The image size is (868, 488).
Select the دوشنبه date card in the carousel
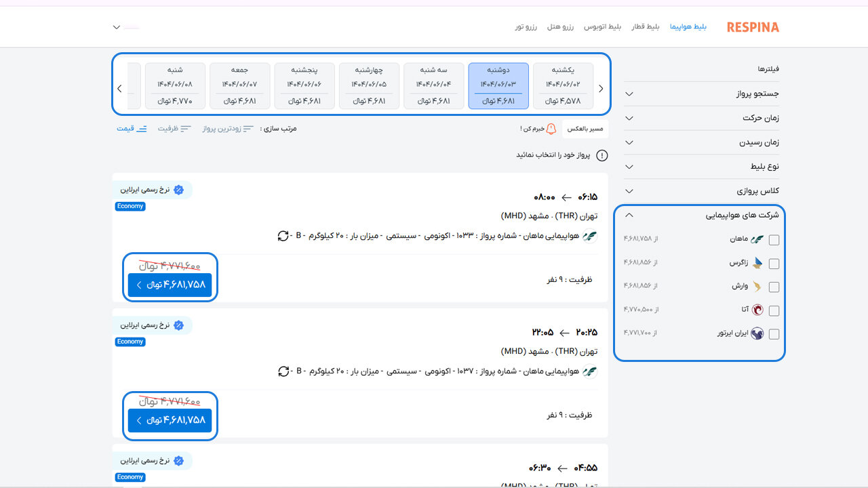[498, 86]
